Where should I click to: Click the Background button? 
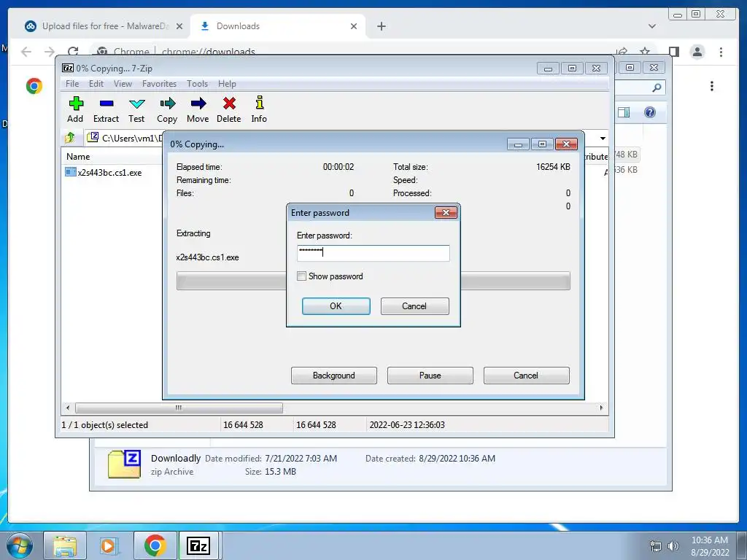coord(334,376)
